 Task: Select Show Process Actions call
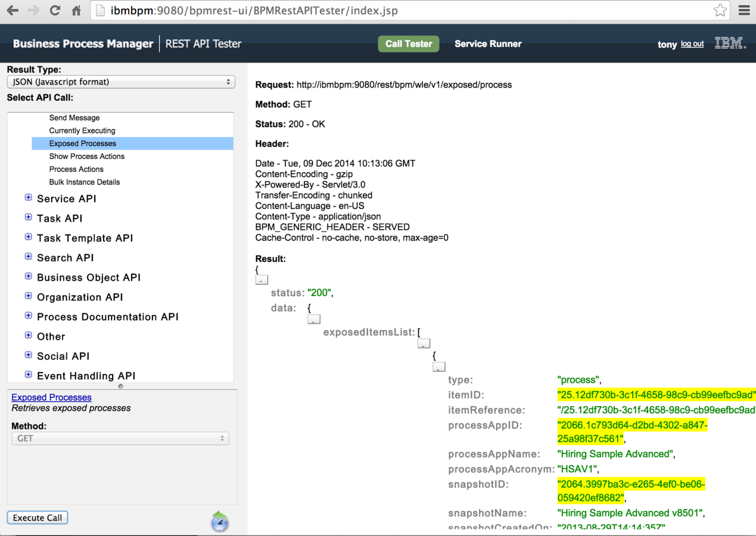point(87,157)
